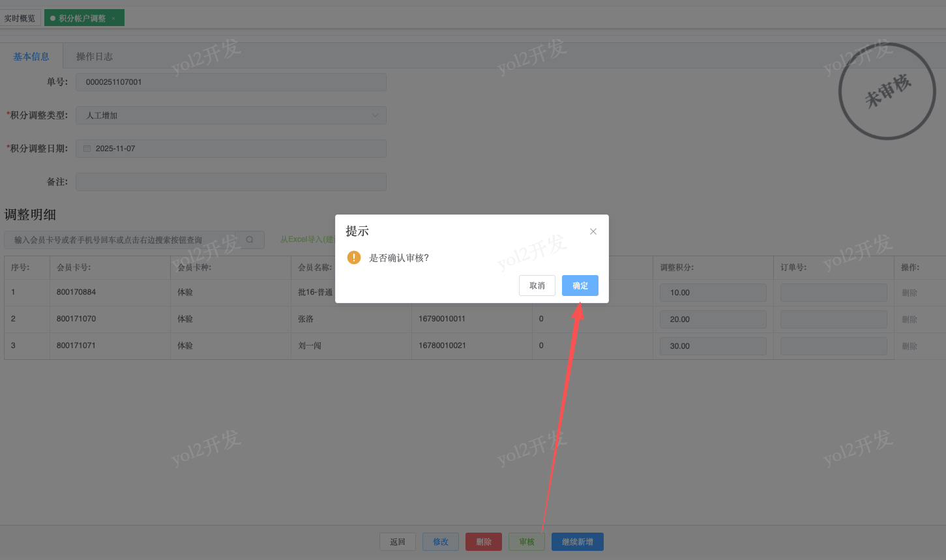Screen dimensions: 946x560
Task: Close the 提示 dialog with the X icon
Action: 593,231
